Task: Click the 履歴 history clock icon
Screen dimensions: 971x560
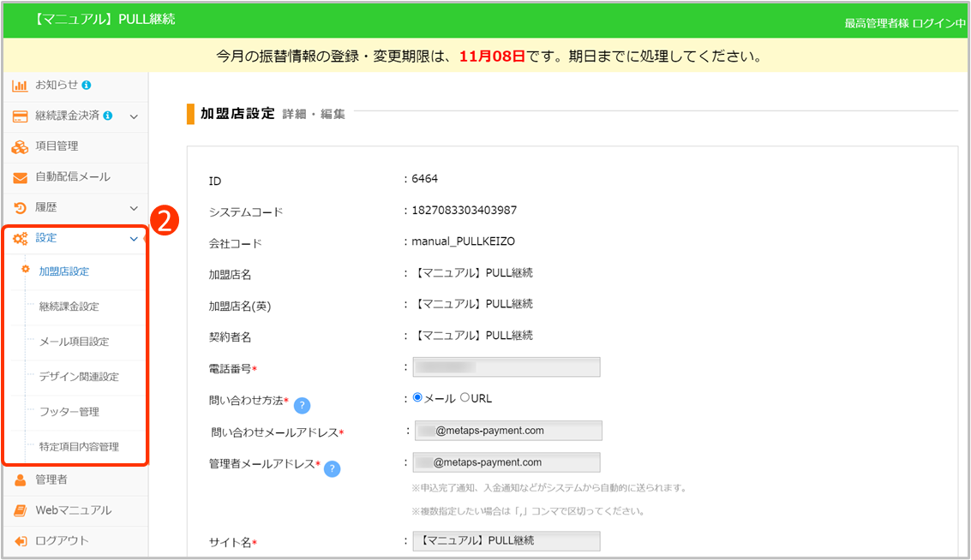Action: [x=20, y=208]
